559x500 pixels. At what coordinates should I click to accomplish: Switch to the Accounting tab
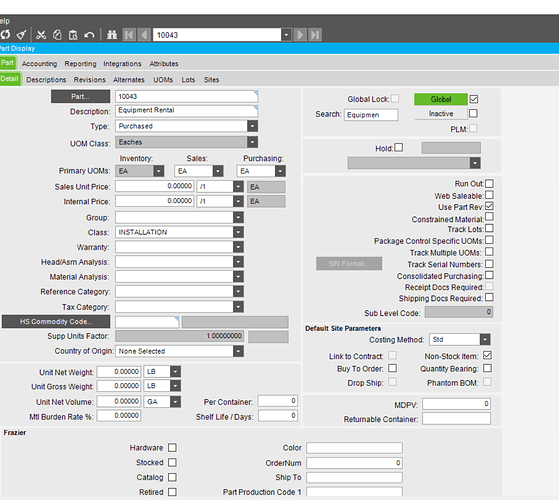(39, 64)
